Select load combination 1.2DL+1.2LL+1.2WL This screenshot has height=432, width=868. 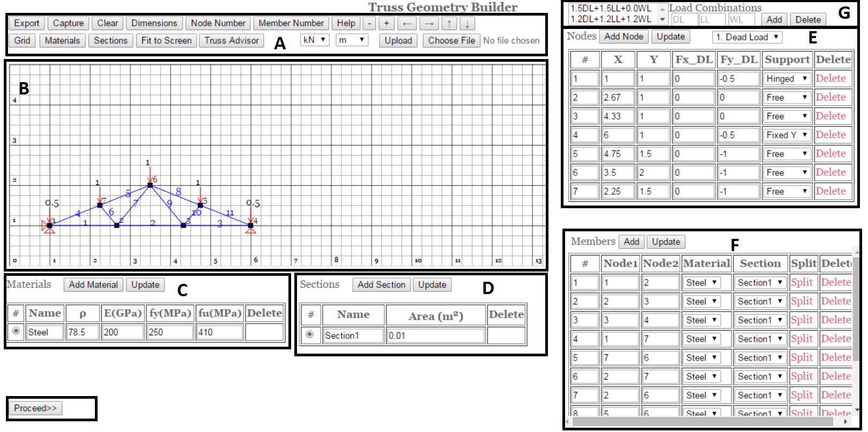pos(611,19)
